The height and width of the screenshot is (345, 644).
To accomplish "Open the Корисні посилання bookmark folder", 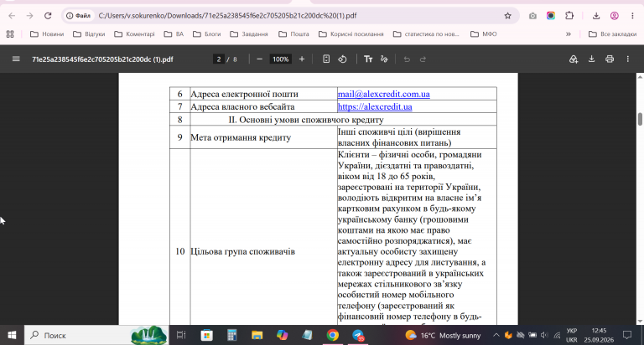I will (x=351, y=34).
